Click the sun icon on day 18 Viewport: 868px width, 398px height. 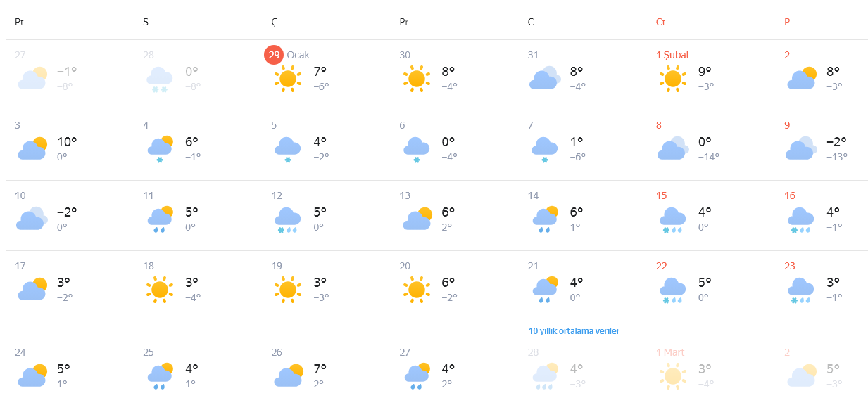coord(160,290)
